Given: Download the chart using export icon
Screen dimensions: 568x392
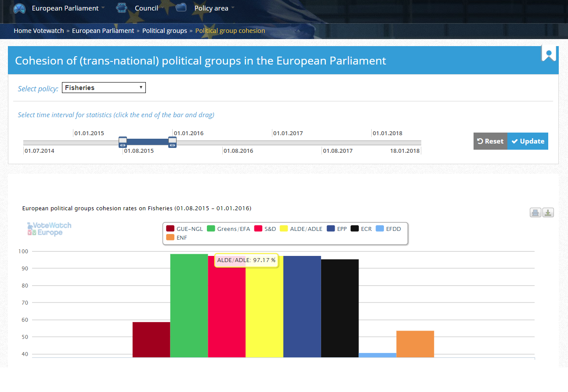Looking at the screenshot, I should [x=548, y=213].
